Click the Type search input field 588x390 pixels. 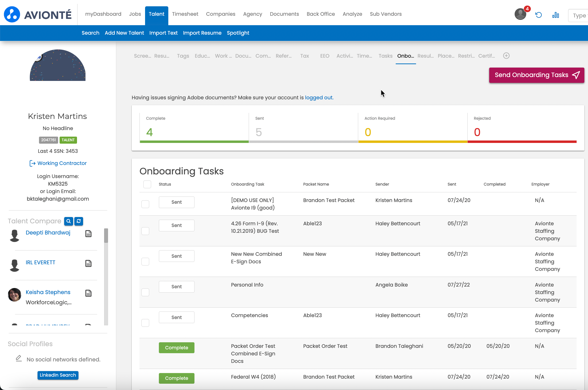pos(578,16)
